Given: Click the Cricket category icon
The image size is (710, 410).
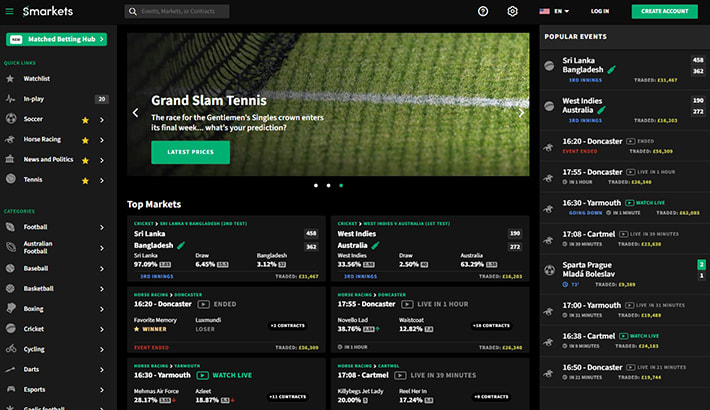Looking at the screenshot, I should point(10,328).
